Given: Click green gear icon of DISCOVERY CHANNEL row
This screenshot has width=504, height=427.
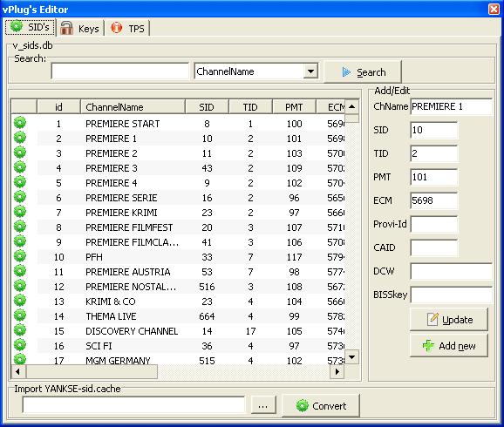Looking at the screenshot, I should [x=20, y=330].
